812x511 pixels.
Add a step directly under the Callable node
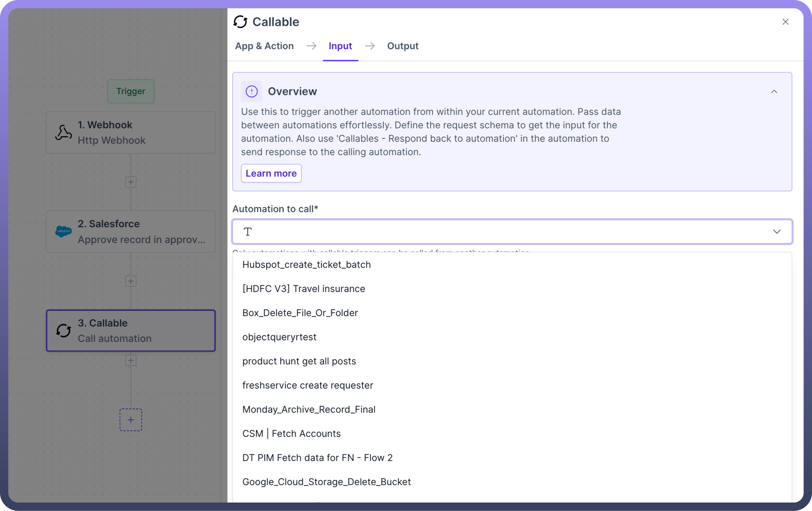tap(131, 360)
